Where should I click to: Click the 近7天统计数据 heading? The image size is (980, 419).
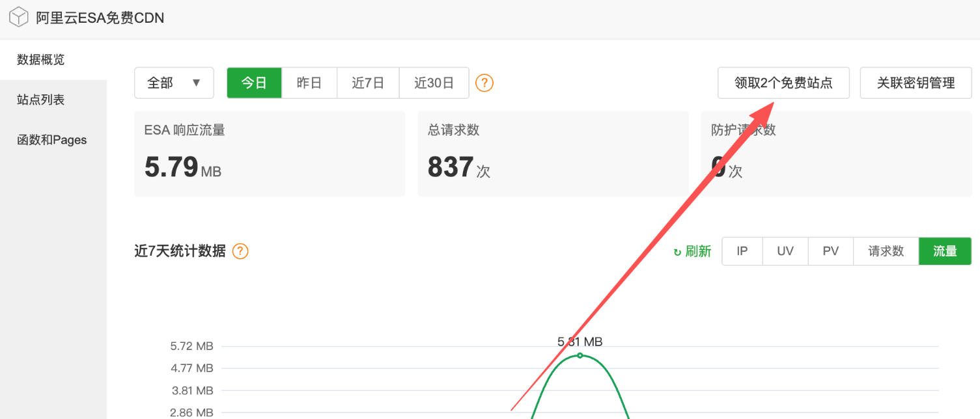pyautogui.click(x=180, y=251)
